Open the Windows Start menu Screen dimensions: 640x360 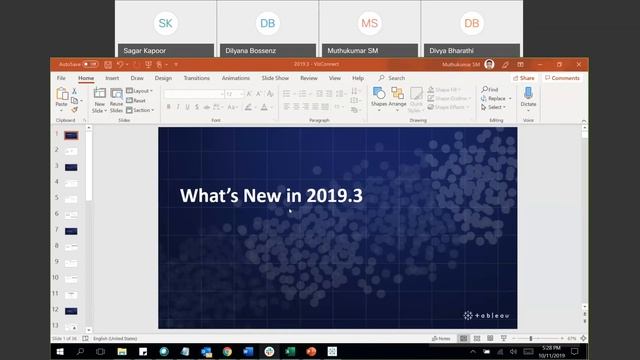pos(60,351)
